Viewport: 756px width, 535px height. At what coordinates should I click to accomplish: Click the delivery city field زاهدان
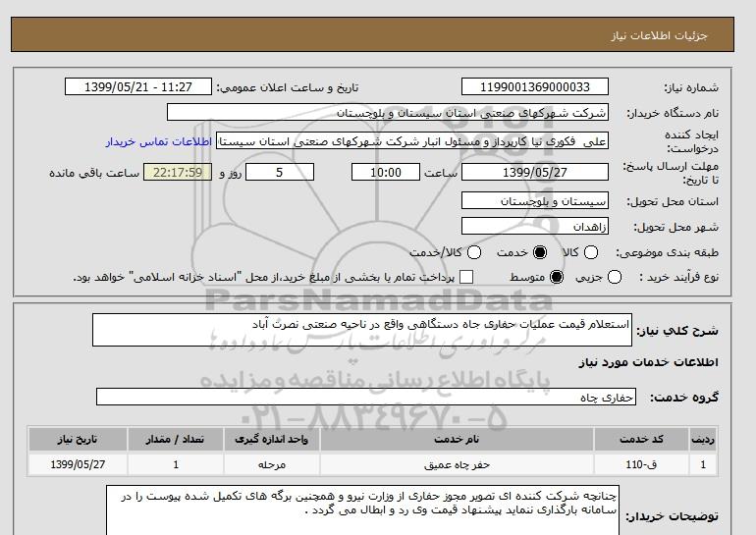pos(535,227)
